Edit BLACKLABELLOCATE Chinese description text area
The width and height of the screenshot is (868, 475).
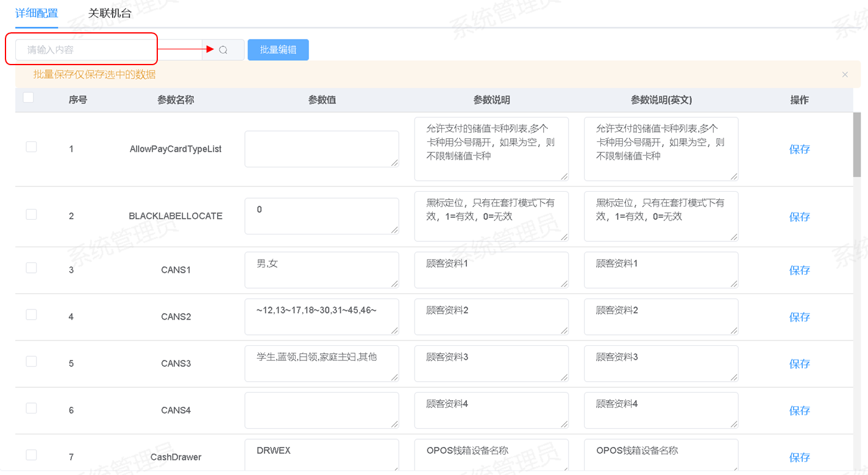click(491, 217)
